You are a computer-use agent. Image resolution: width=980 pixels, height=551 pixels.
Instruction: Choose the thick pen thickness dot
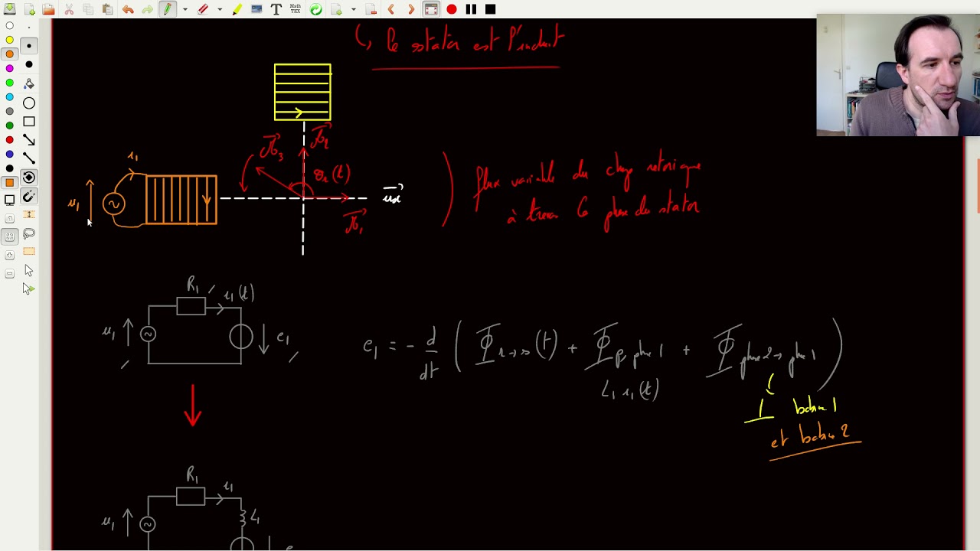point(28,64)
